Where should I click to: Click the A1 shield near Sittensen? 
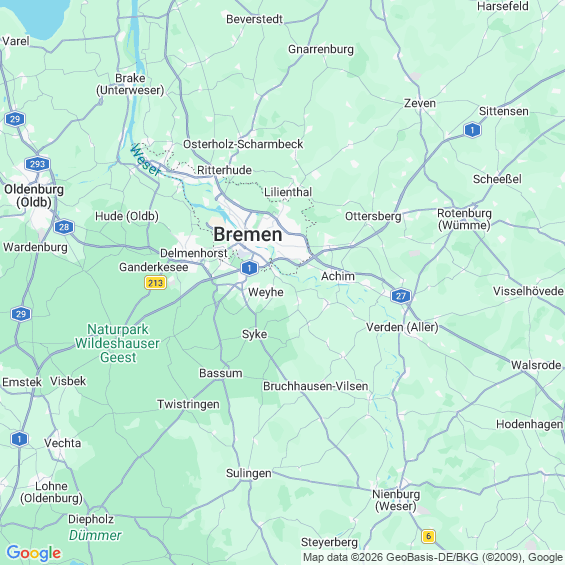(x=472, y=130)
